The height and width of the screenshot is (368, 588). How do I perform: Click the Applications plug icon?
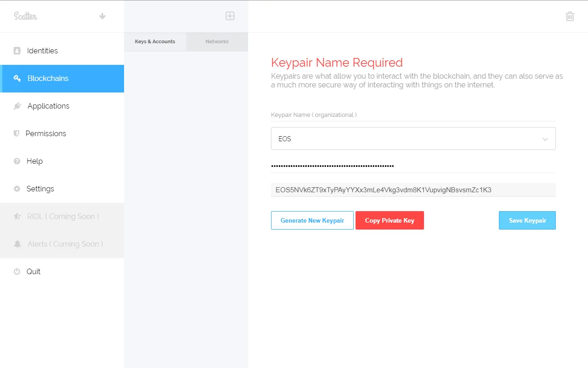17,106
